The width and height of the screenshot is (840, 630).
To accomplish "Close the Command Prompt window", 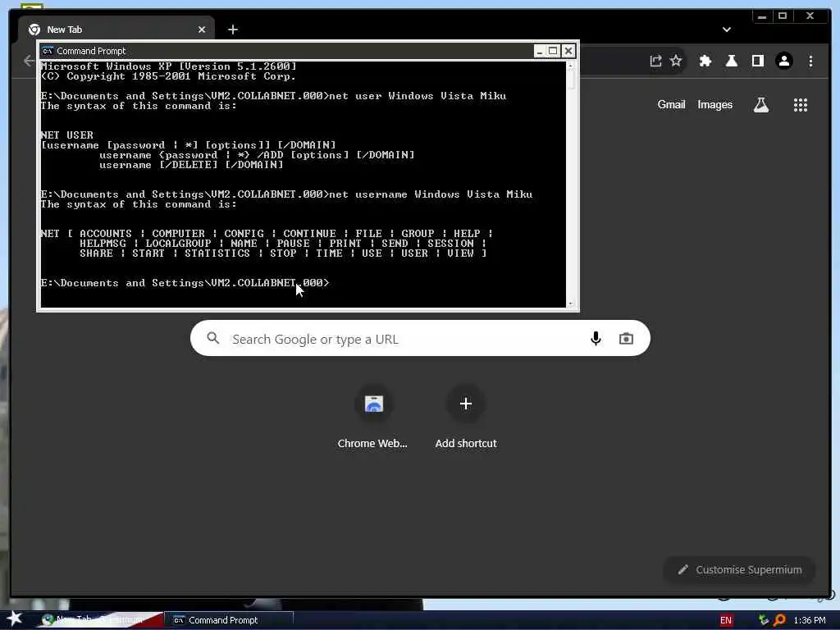I will [568, 51].
